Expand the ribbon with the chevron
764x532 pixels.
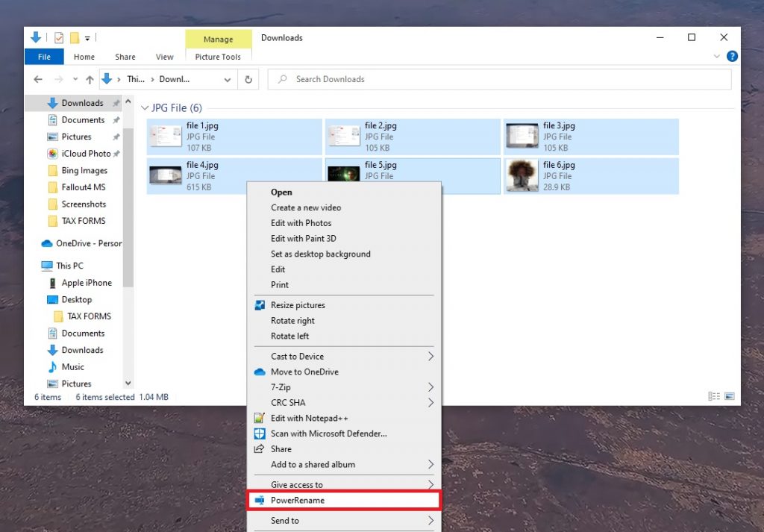[x=717, y=57]
